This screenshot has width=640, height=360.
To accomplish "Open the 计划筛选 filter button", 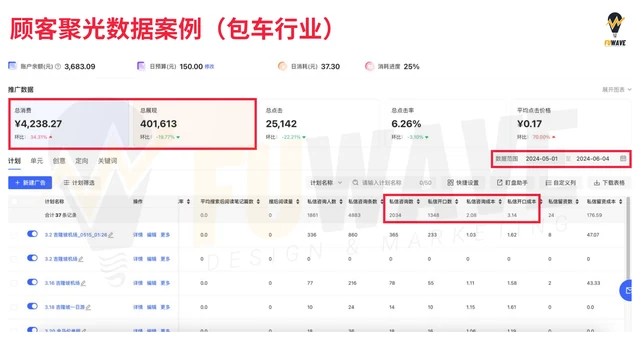I will [79, 182].
